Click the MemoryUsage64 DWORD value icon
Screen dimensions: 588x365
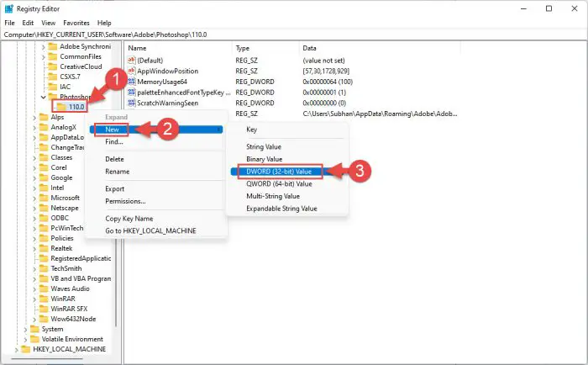(x=131, y=82)
